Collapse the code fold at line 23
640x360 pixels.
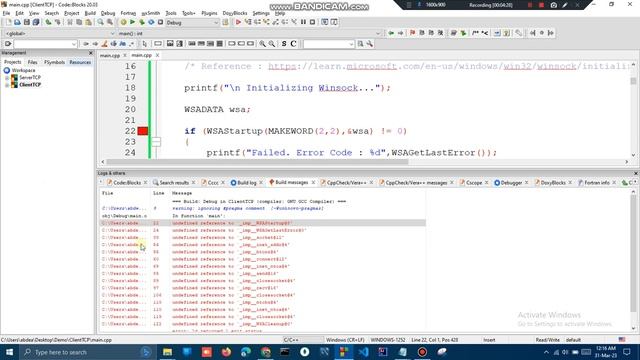click(156, 142)
